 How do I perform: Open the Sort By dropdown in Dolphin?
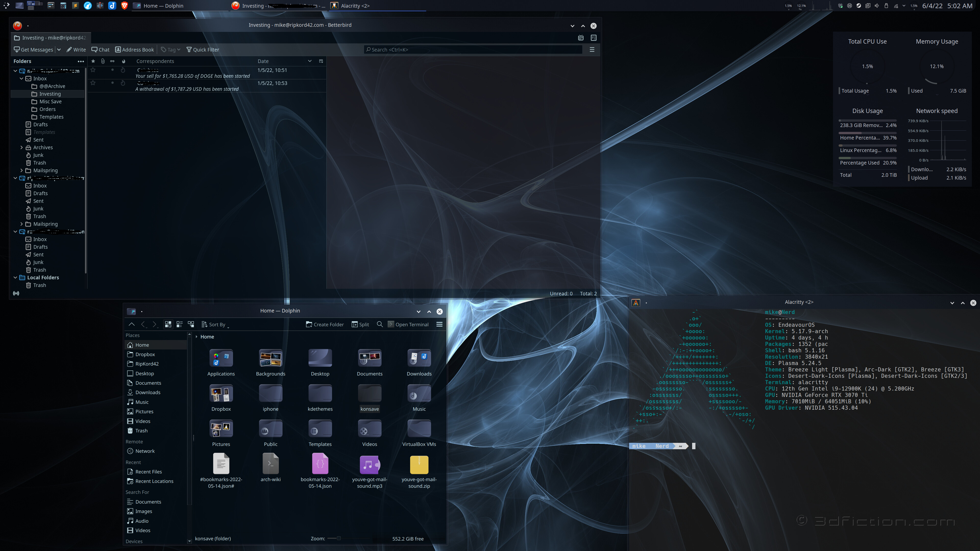pyautogui.click(x=215, y=324)
